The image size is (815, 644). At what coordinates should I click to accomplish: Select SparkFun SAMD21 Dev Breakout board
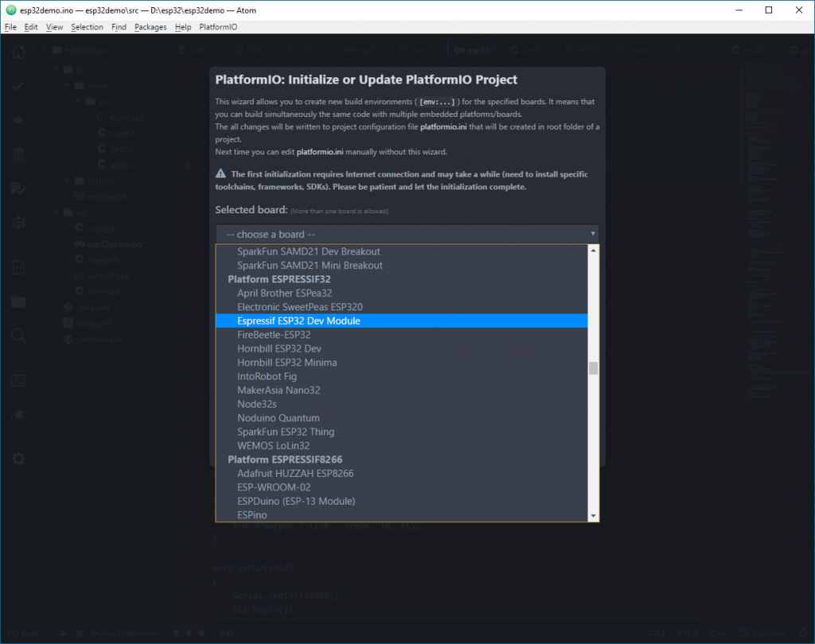(402, 252)
